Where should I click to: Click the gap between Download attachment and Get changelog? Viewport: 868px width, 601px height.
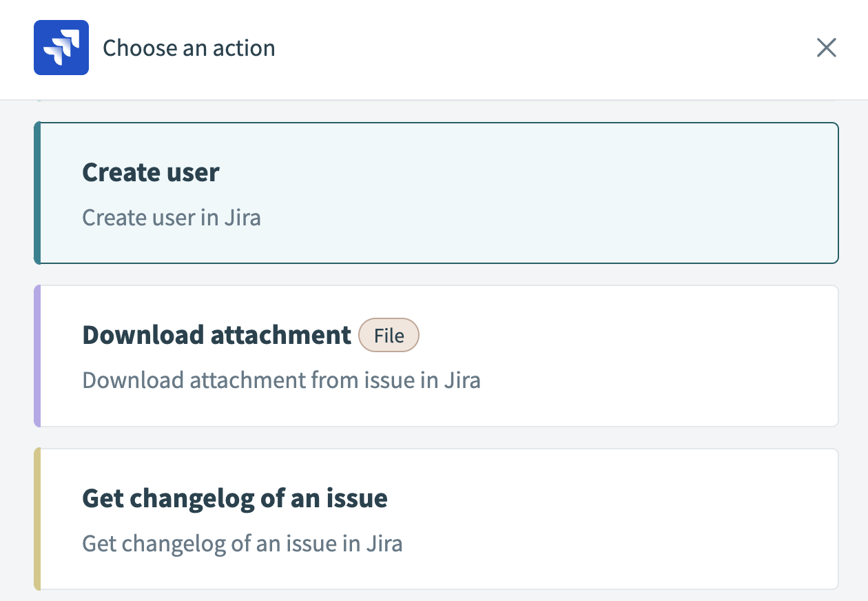click(x=435, y=438)
